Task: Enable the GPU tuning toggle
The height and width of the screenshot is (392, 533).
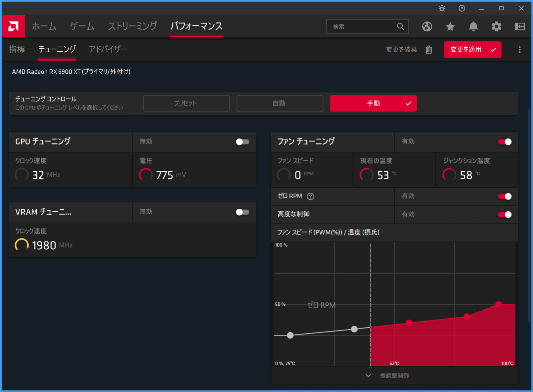Action: 243,142
